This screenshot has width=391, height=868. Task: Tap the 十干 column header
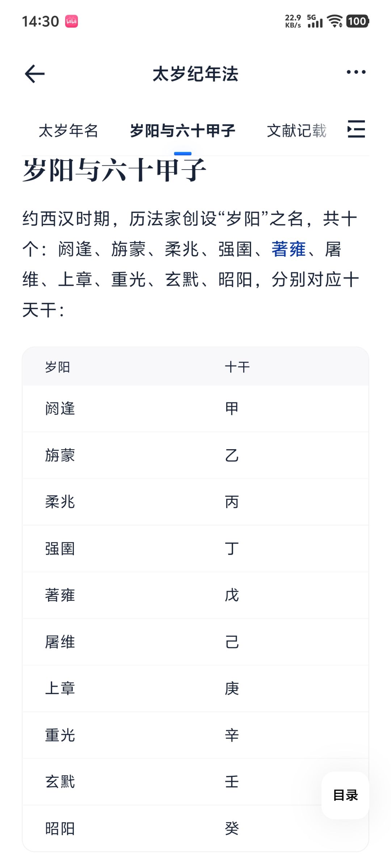(x=237, y=367)
